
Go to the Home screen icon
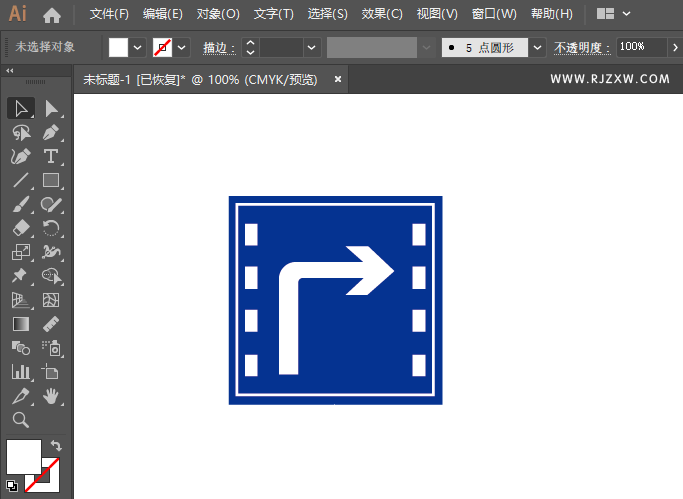point(52,15)
